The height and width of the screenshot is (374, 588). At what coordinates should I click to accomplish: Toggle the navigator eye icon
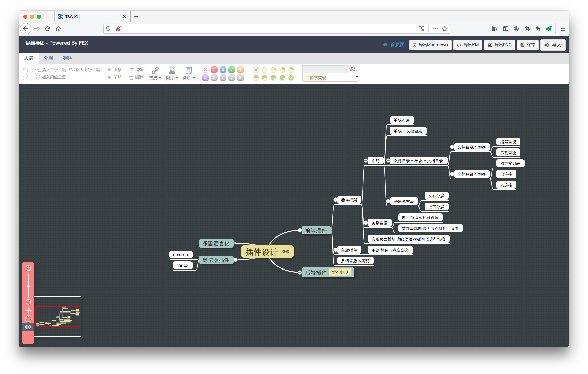pyautogui.click(x=28, y=327)
